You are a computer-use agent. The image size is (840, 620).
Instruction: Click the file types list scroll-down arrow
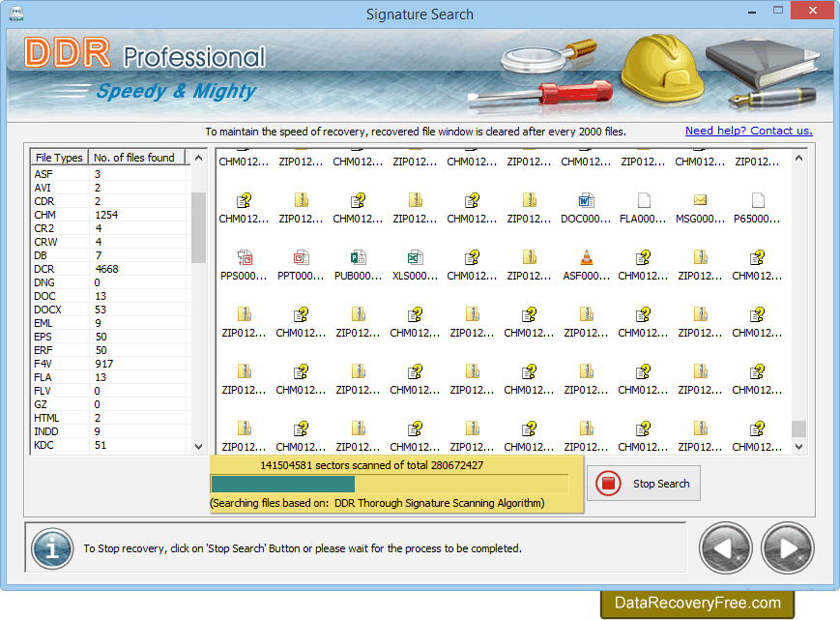(199, 446)
